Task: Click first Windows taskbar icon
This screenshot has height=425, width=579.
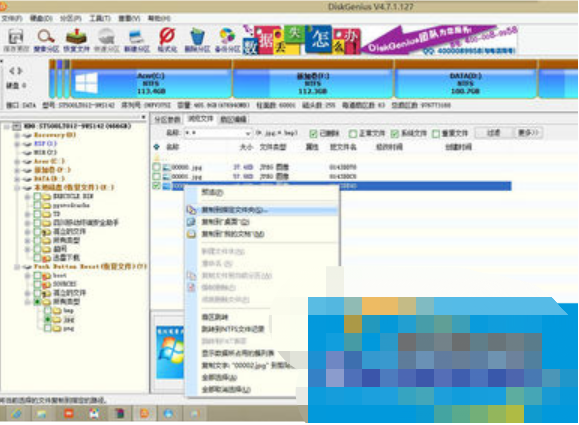Action: pyautogui.click(x=16, y=414)
